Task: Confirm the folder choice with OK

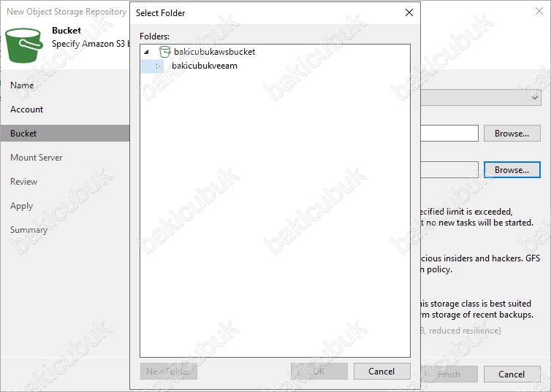Action: [x=319, y=372]
